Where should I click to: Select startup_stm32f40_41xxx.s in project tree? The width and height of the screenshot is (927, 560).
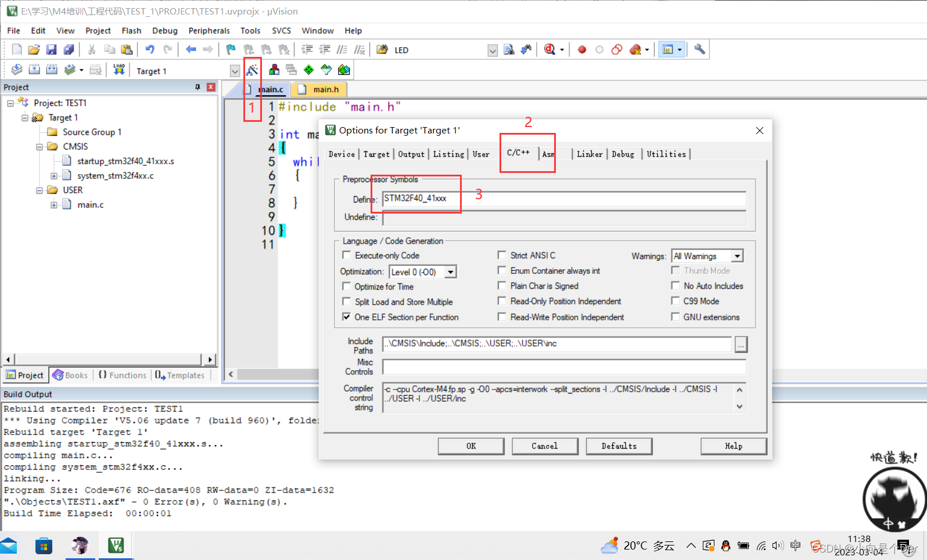click(125, 161)
